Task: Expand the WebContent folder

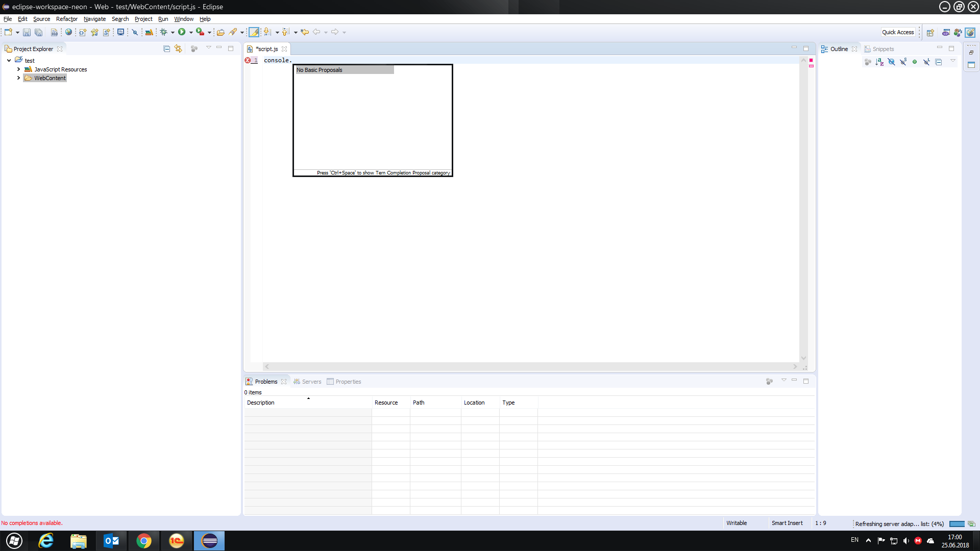Action: pos(19,78)
